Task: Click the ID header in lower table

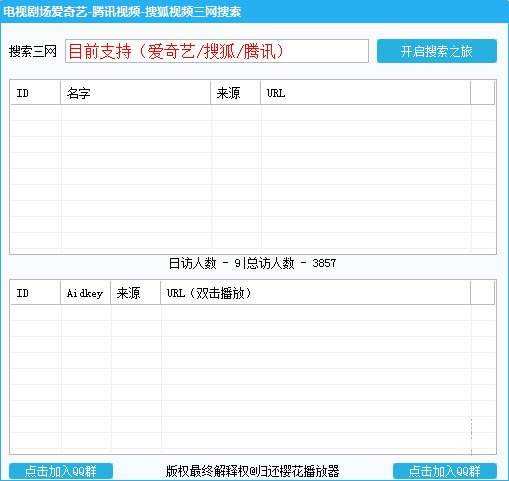Action: pos(35,293)
